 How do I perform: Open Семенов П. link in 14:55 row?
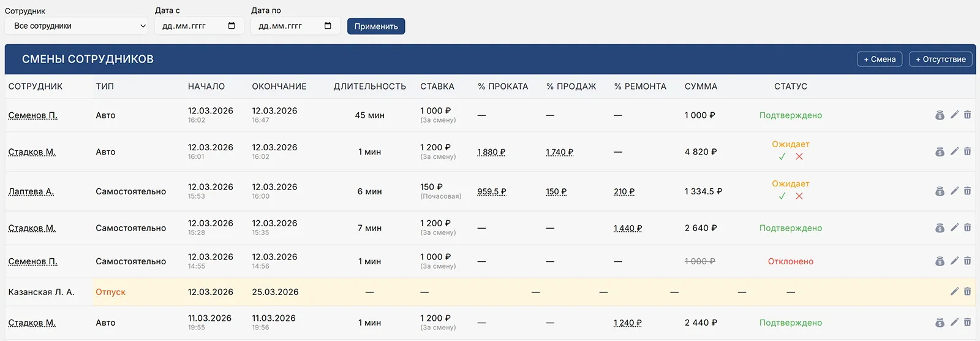[x=33, y=261]
